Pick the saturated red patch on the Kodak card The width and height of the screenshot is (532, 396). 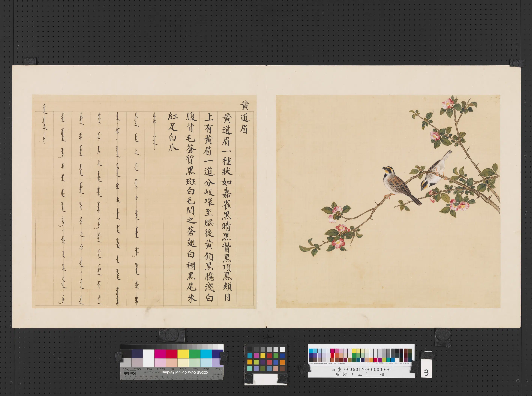(172, 354)
